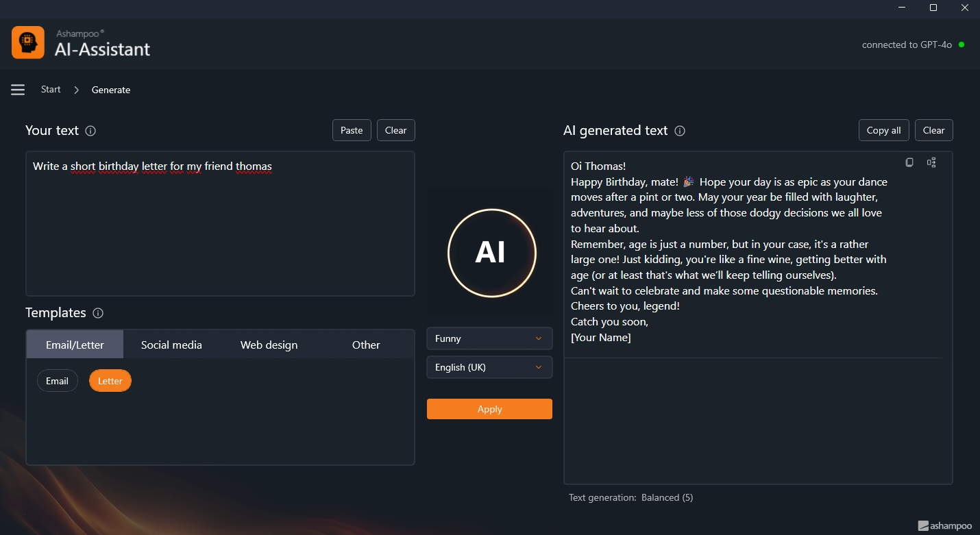This screenshot has width=980, height=535.
Task: Click the info icon beside AI generated text
Action: [680, 131]
